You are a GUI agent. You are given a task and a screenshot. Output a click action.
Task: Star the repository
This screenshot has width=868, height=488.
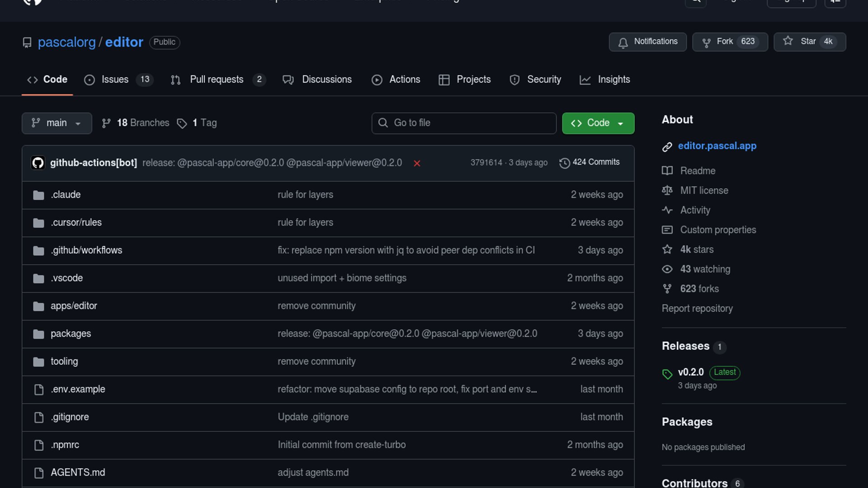pos(810,42)
